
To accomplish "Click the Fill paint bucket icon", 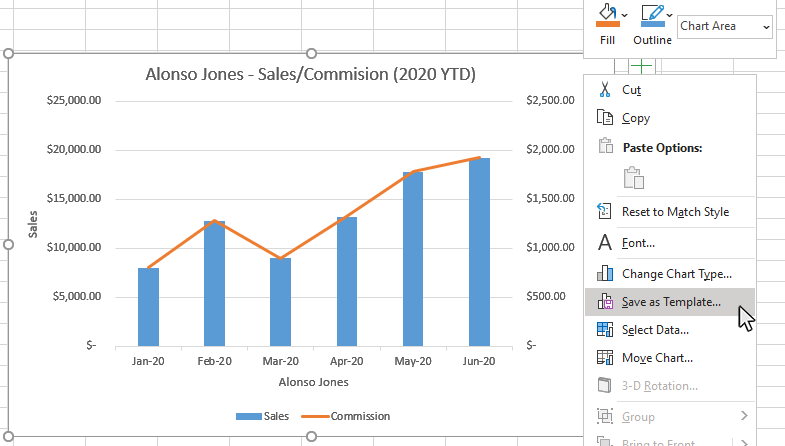I will pos(608,12).
